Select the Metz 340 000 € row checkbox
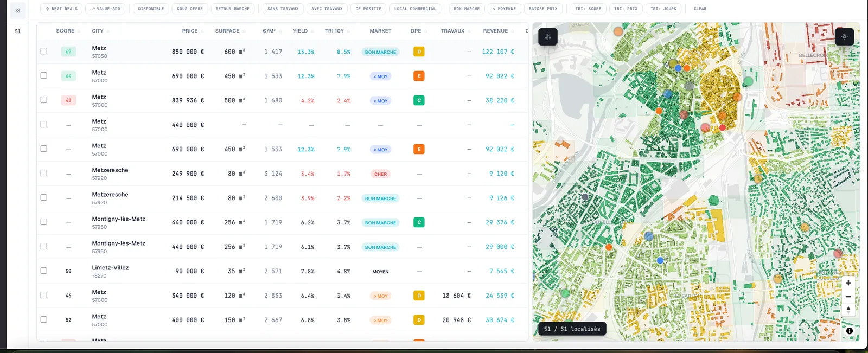 click(x=44, y=295)
